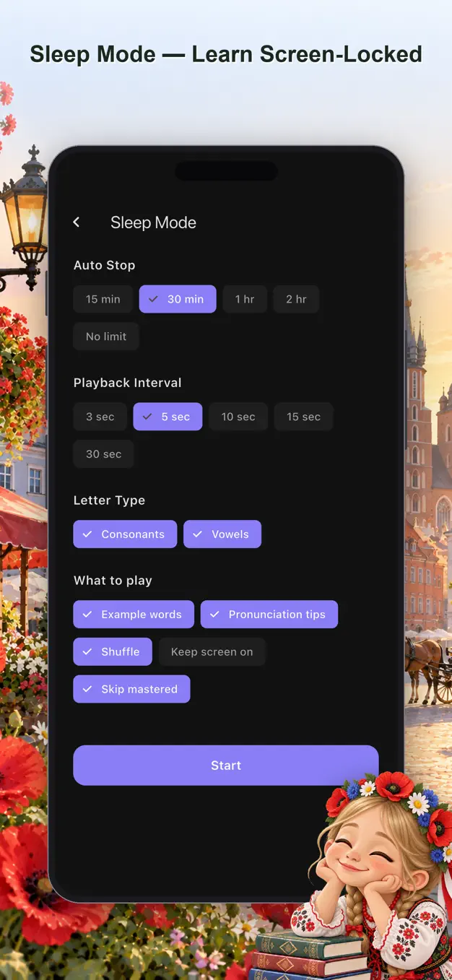This screenshot has width=452, height=980.
Task: Select 30 min auto stop chip
Action: coord(178,299)
